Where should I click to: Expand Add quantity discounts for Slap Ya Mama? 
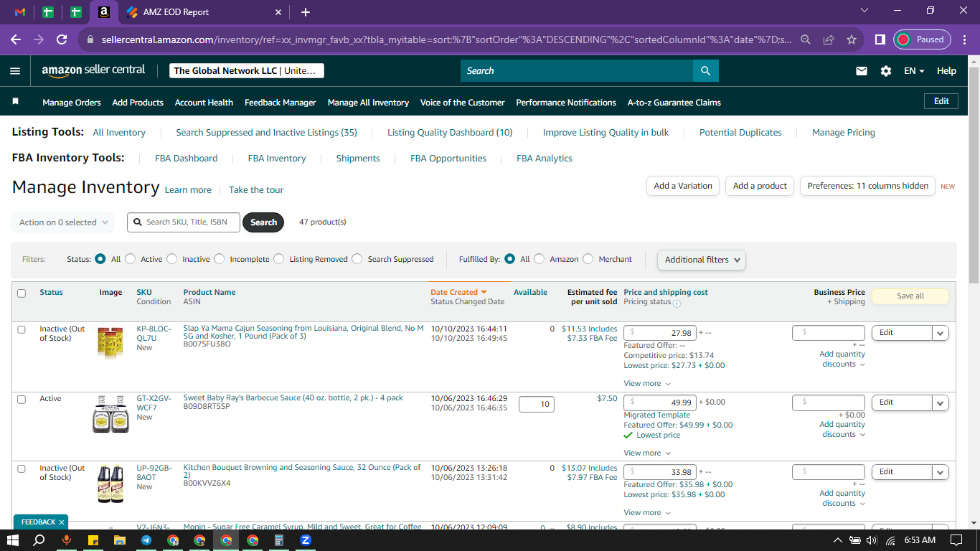(x=843, y=359)
